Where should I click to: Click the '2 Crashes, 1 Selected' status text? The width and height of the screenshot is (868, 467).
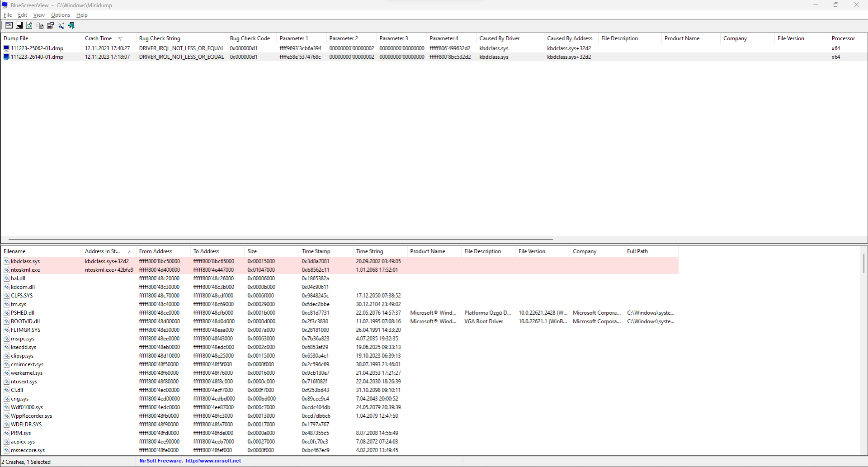pyautogui.click(x=26, y=462)
